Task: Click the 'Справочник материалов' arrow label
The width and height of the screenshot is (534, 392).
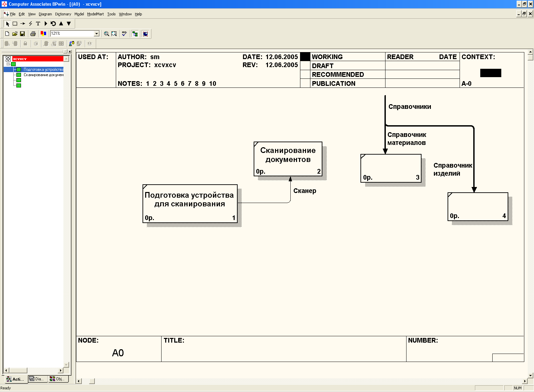Action: tap(407, 139)
